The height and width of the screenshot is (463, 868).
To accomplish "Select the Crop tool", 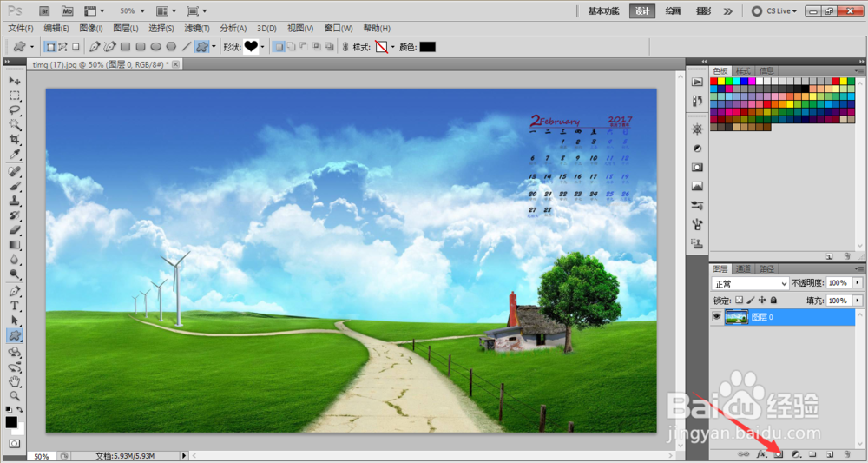I will click(15, 139).
